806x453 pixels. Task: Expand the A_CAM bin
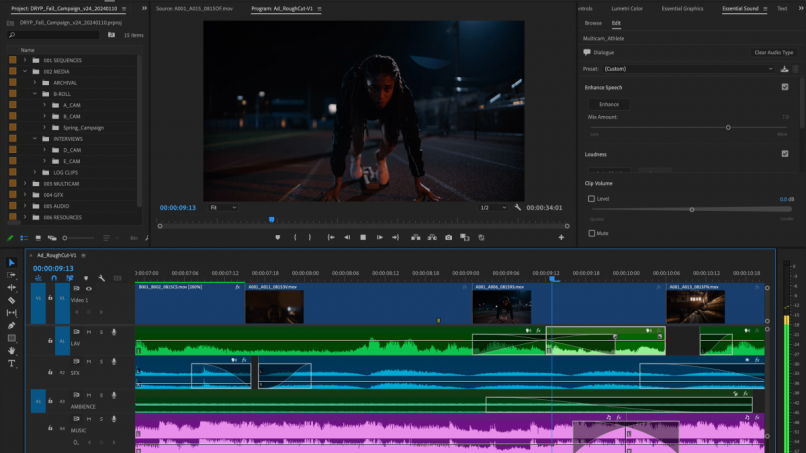(44, 105)
